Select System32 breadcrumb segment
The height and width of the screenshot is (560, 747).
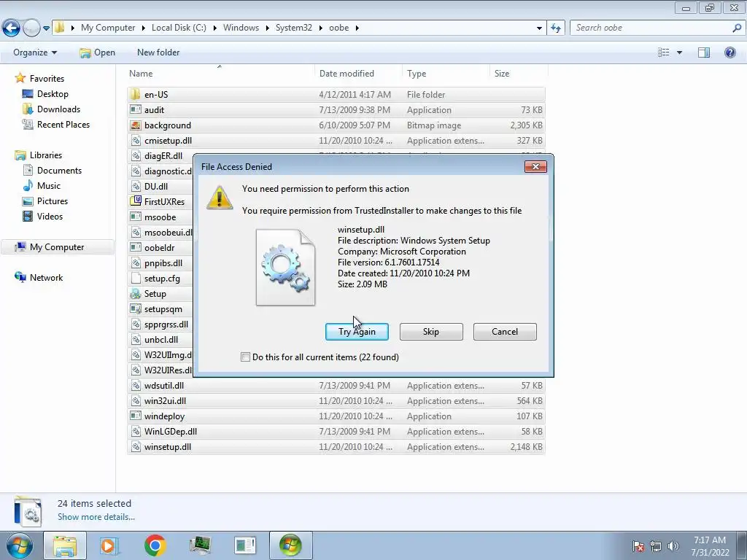tap(294, 28)
